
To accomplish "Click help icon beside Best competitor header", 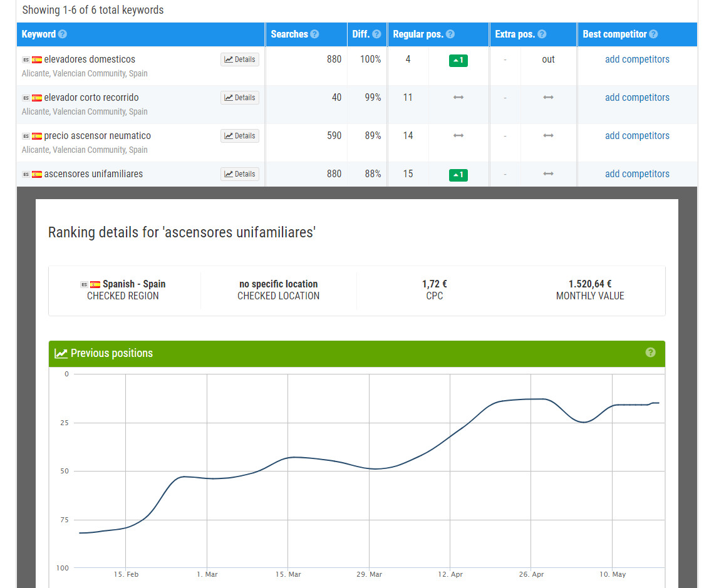I will point(654,34).
